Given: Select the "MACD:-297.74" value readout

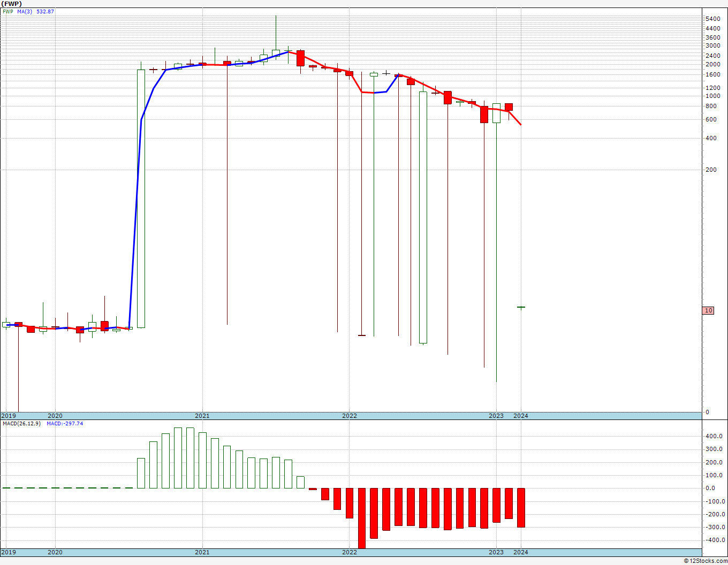Looking at the screenshot, I should click(65, 424).
